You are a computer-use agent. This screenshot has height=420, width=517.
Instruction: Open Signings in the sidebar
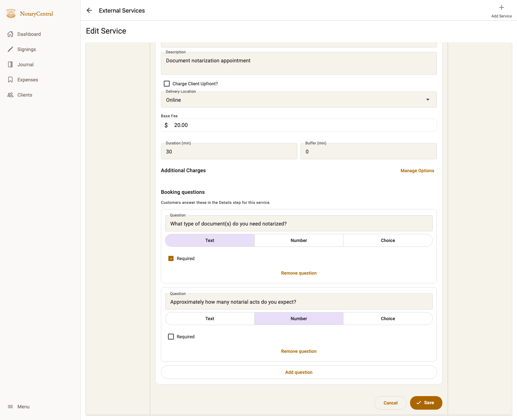coord(26,49)
